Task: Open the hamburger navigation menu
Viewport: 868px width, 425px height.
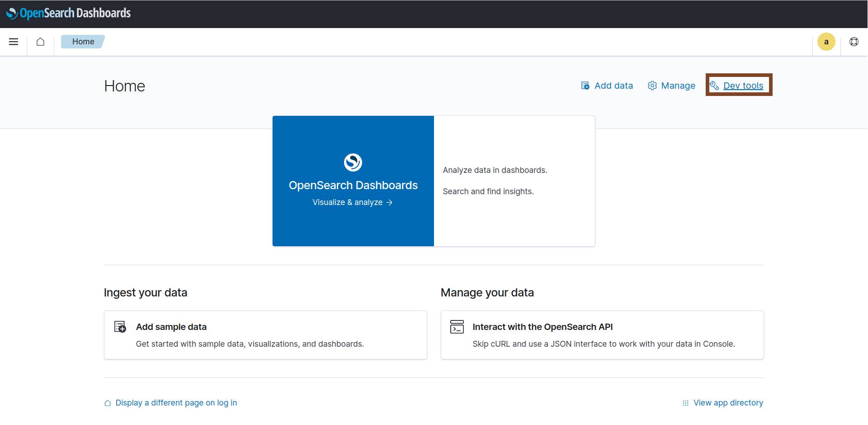Action: point(14,42)
